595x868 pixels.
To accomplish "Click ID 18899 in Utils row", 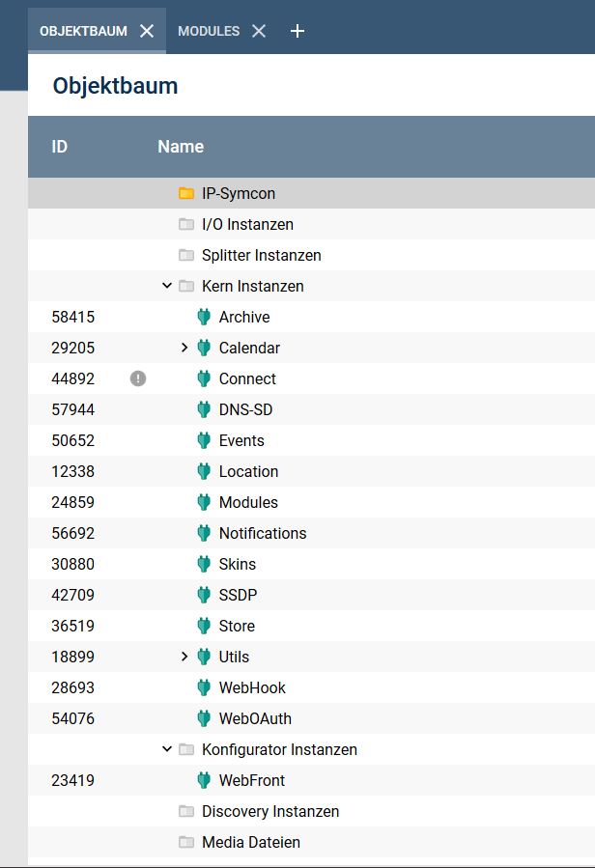I will point(72,658).
